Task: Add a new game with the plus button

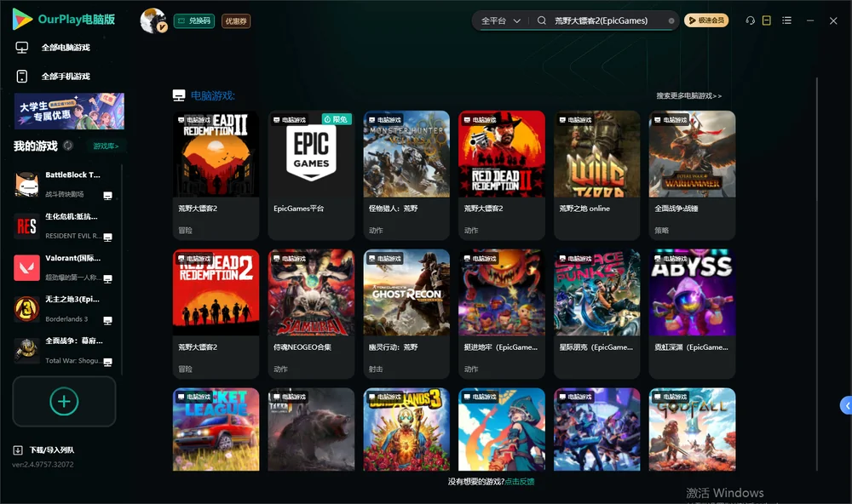Action: point(64,401)
